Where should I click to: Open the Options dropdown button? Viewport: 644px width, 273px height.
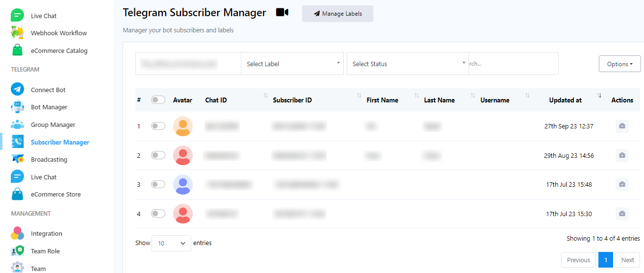click(619, 64)
